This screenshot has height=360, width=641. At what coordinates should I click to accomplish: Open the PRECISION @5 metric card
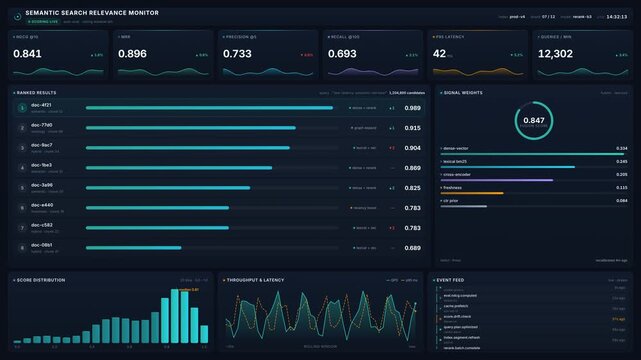coord(268,56)
